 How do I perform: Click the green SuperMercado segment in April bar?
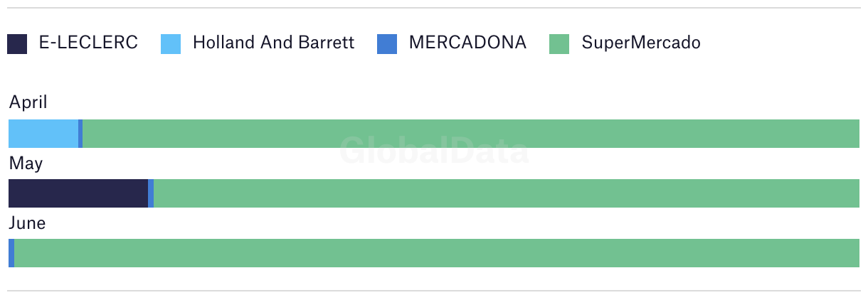471,134
